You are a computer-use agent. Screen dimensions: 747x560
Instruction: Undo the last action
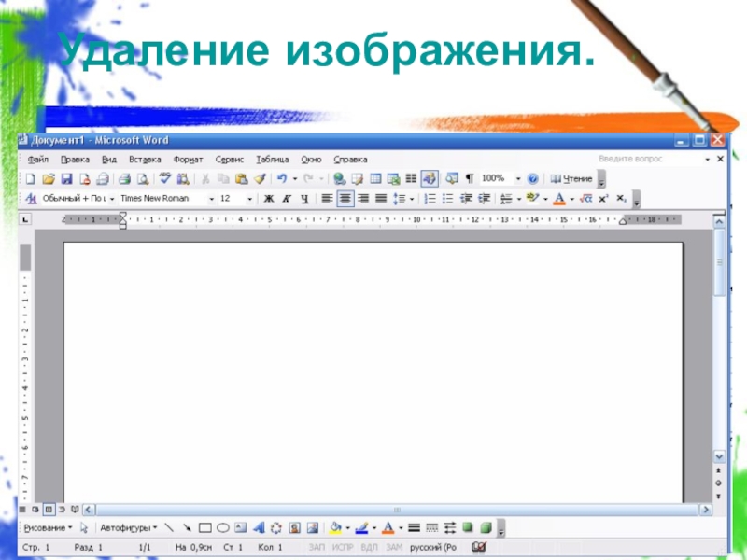coord(282,179)
